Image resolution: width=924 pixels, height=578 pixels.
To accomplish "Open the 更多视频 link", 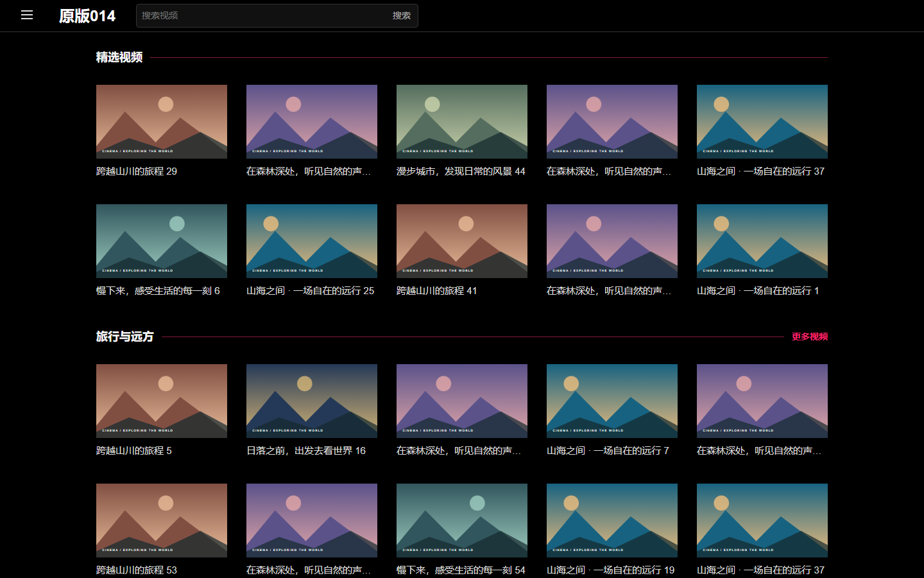I will (x=810, y=337).
